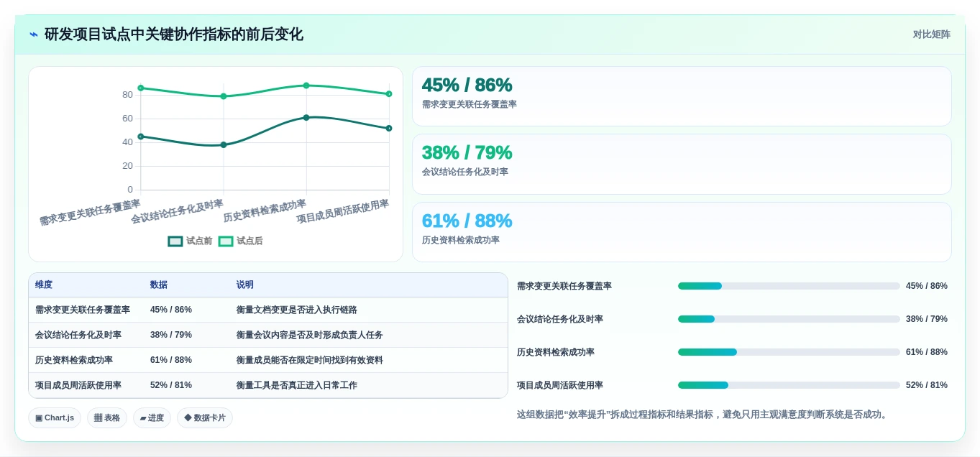Click the 项目成员周活跃使用率 progress bar
The height and width of the screenshot is (457, 980).
[x=789, y=385]
